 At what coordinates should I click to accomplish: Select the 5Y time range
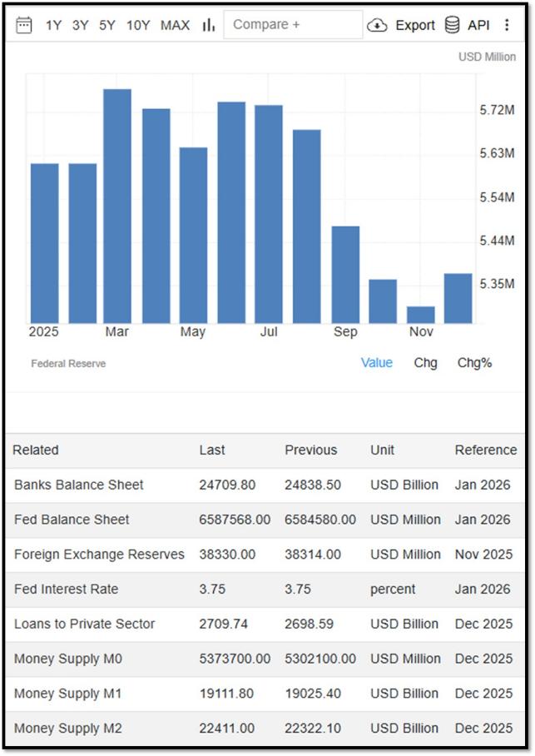107,25
